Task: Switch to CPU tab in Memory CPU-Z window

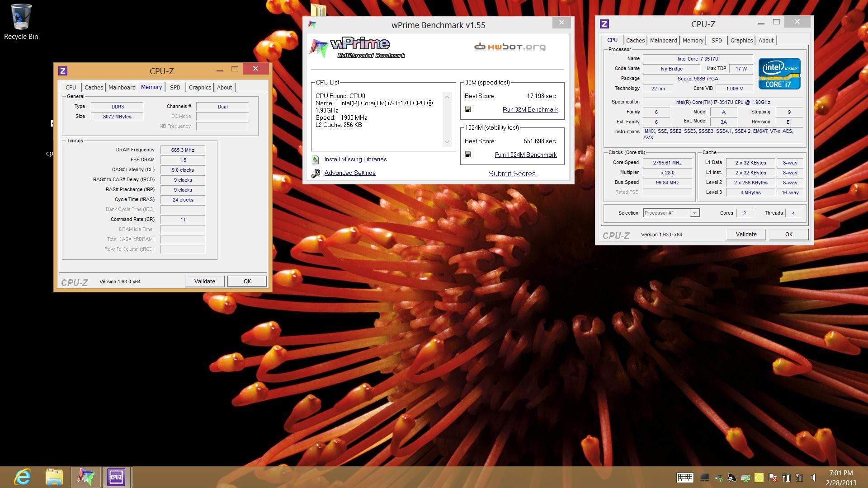Action: [71, 87]
